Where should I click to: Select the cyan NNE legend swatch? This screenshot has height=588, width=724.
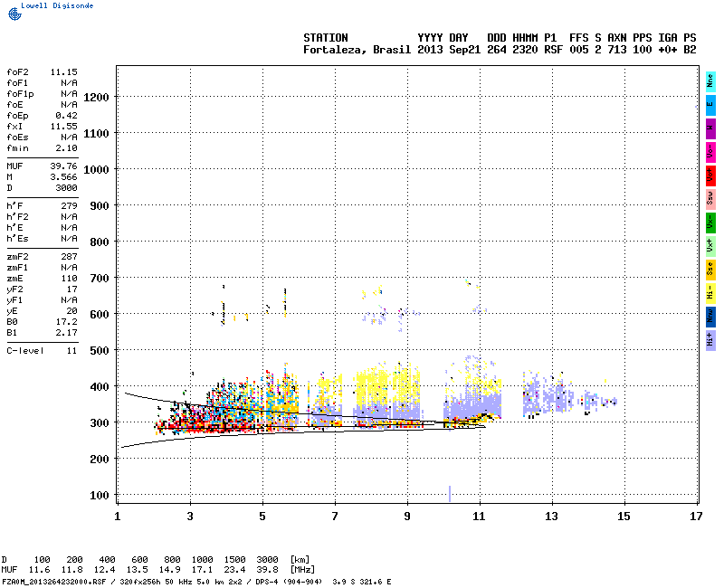(x=710, y=81)
